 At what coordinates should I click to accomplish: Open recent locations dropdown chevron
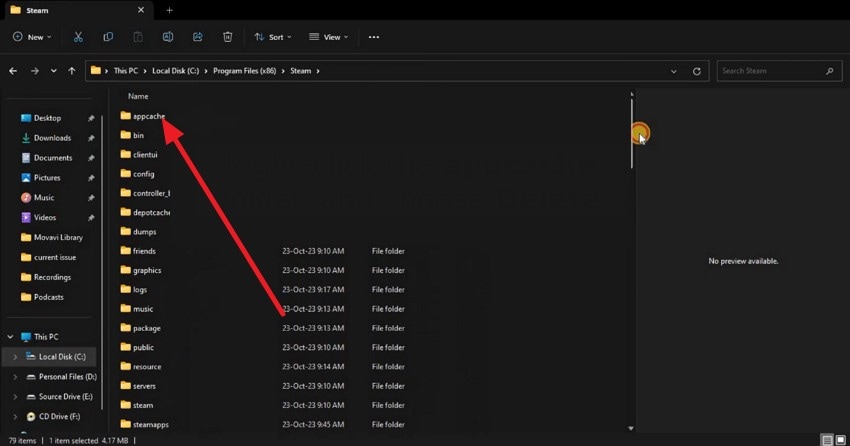[x=54, y=71]
